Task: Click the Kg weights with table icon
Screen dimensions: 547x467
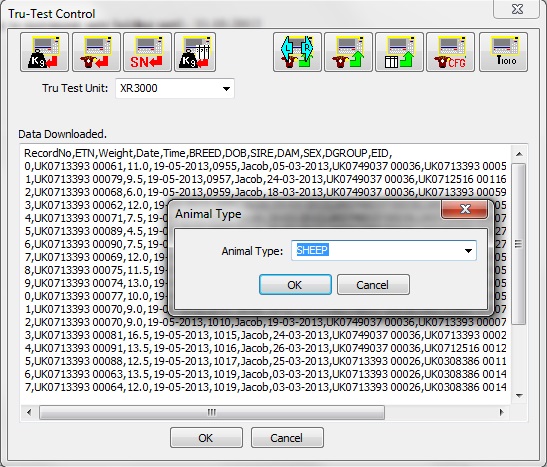Action: click(x=195, y=52)
